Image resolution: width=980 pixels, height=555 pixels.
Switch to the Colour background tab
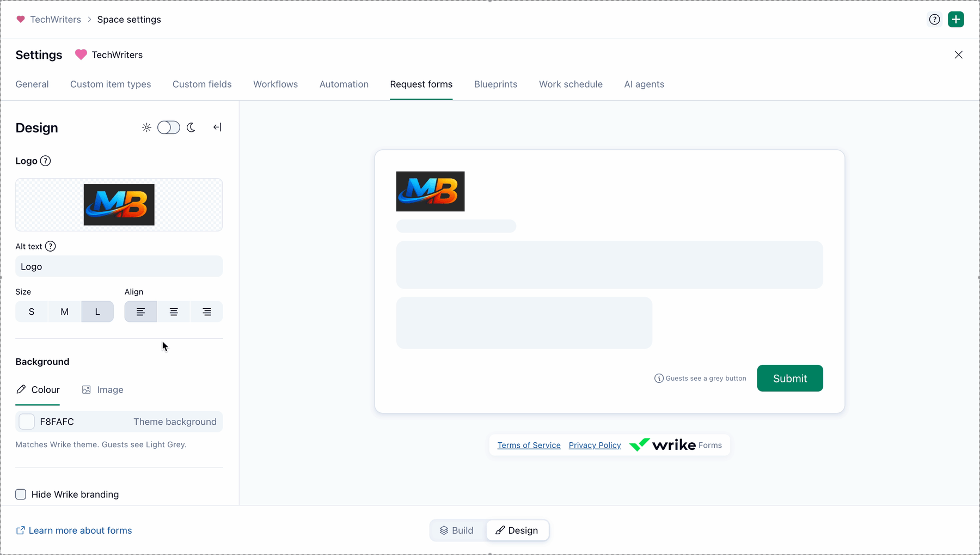pyautogui.click(x=38, y=390)
